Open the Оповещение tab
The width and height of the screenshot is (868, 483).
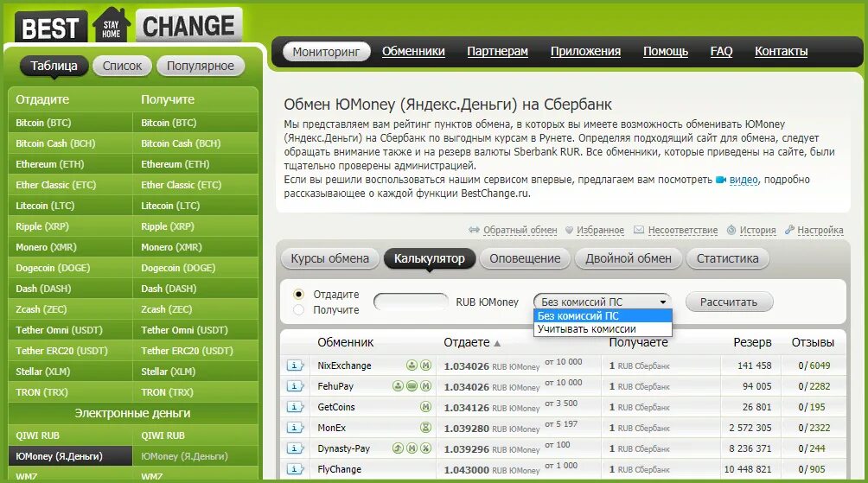[525, 258]
